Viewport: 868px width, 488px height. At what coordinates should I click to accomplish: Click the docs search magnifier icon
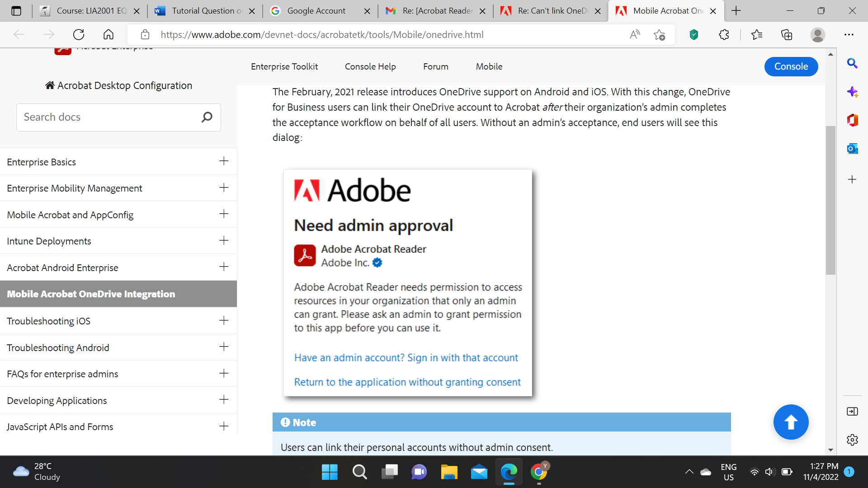click(x=207, y=117)
